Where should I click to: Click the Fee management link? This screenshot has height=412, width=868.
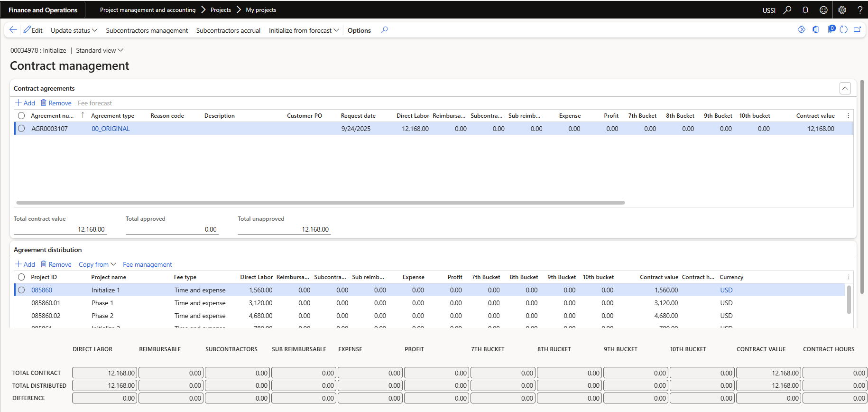click(147, 264)
